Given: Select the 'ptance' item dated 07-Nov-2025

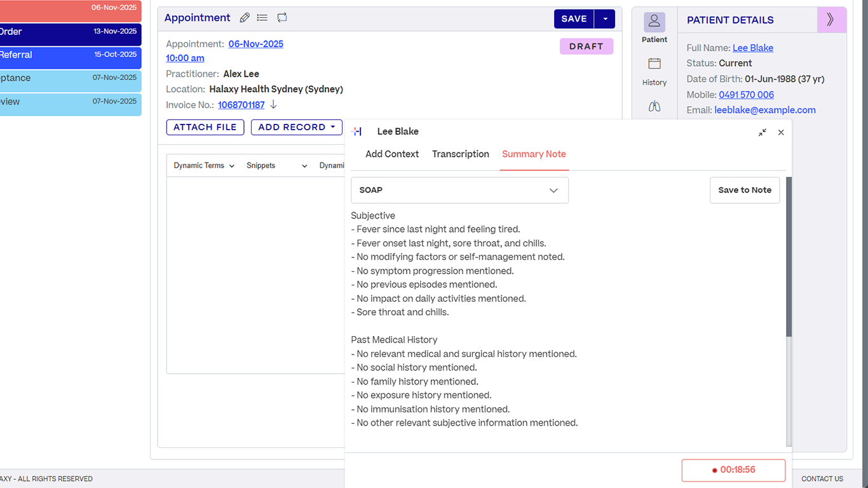Looking at the screenshot, I should point(71,81).
